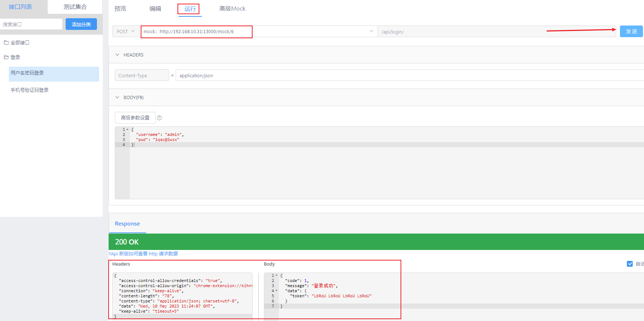Open the POST method dropdown

pyautogui.click(x=126, y=31)
